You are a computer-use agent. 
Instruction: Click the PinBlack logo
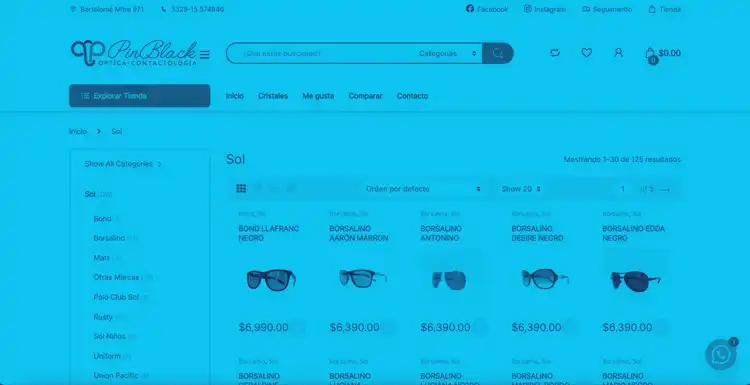point(133,53)
